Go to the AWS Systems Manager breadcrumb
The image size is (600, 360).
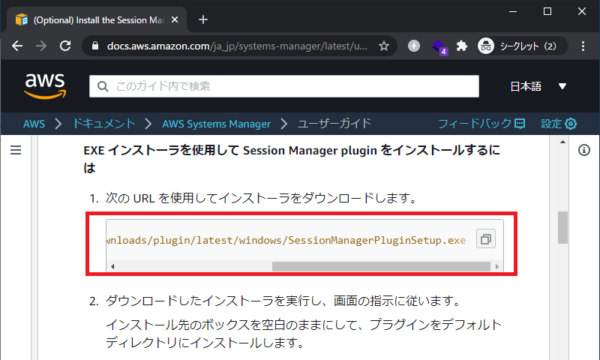[216, 124]
